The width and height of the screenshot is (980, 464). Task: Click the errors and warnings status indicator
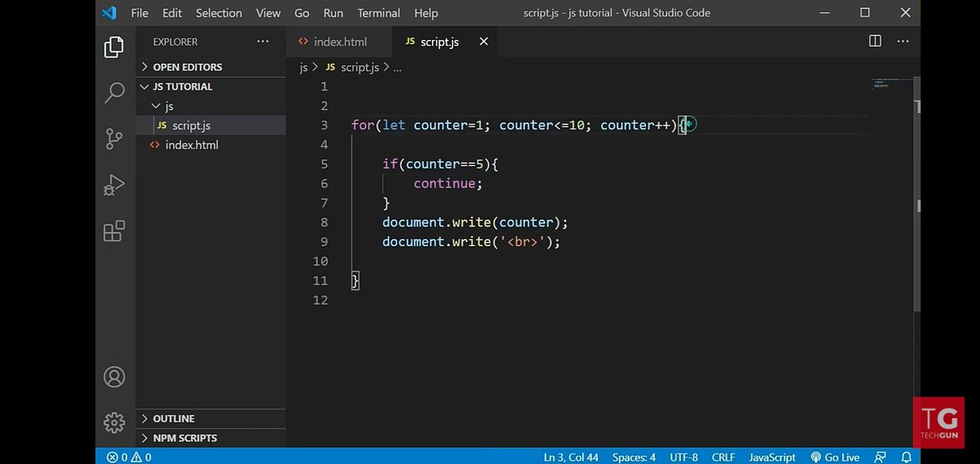coord(129,457)
